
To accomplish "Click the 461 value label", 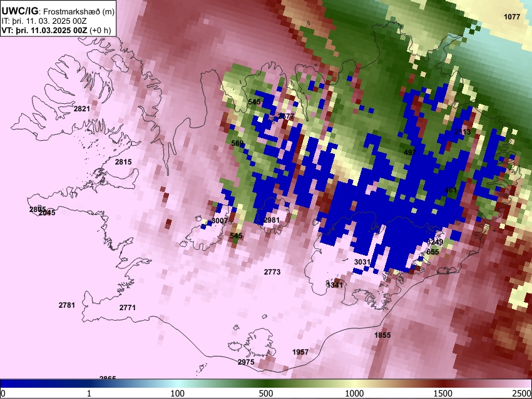I will pos(451,190).
